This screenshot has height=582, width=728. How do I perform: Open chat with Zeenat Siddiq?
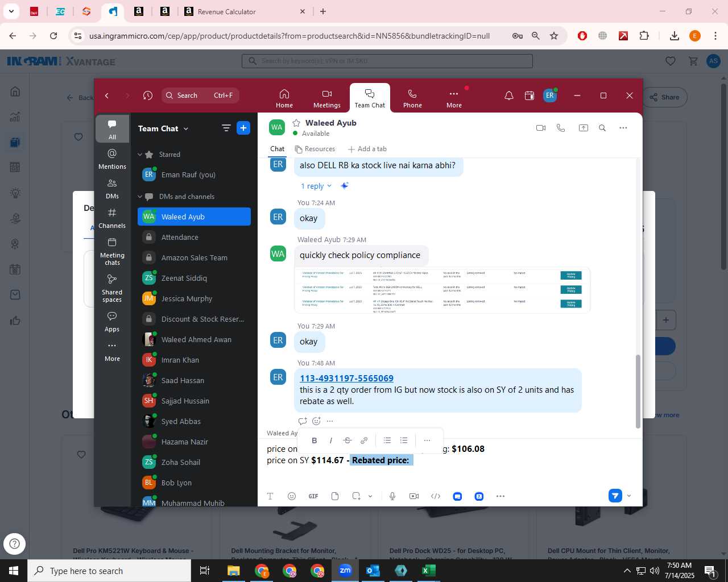pos(194,278)
